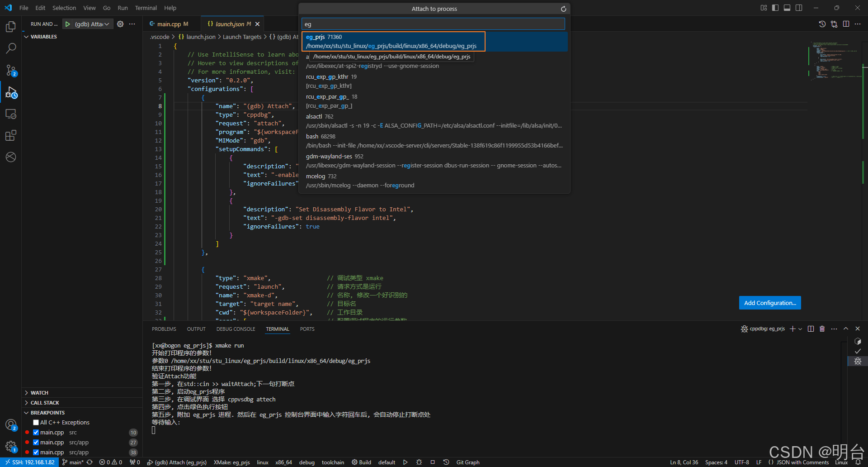Open the (gdb) Attach configuration dropdown
This screenshot has width=868, height=467.
[x=92, y=24]
